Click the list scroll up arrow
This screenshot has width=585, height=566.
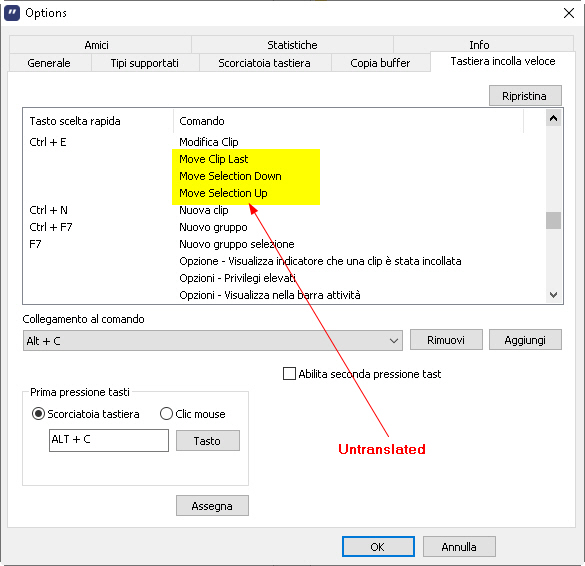[x=553, y=119]
